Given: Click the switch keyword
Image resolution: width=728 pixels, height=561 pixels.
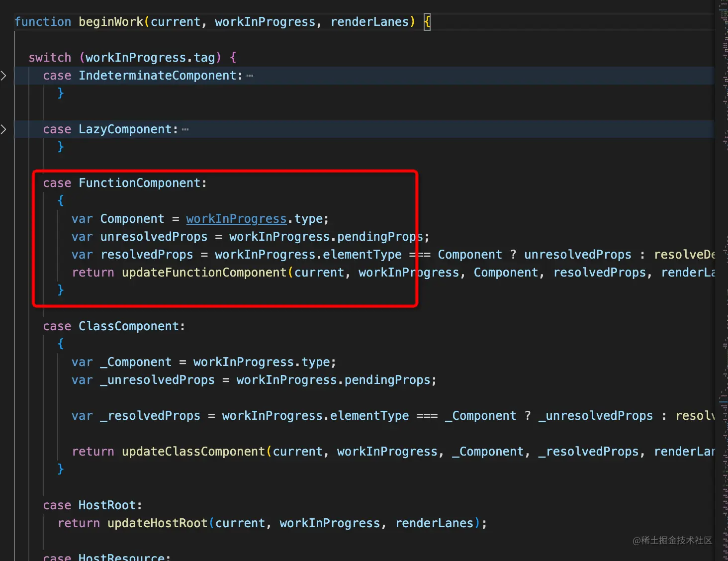Looking at the screenshot, I should click(50, 58).
